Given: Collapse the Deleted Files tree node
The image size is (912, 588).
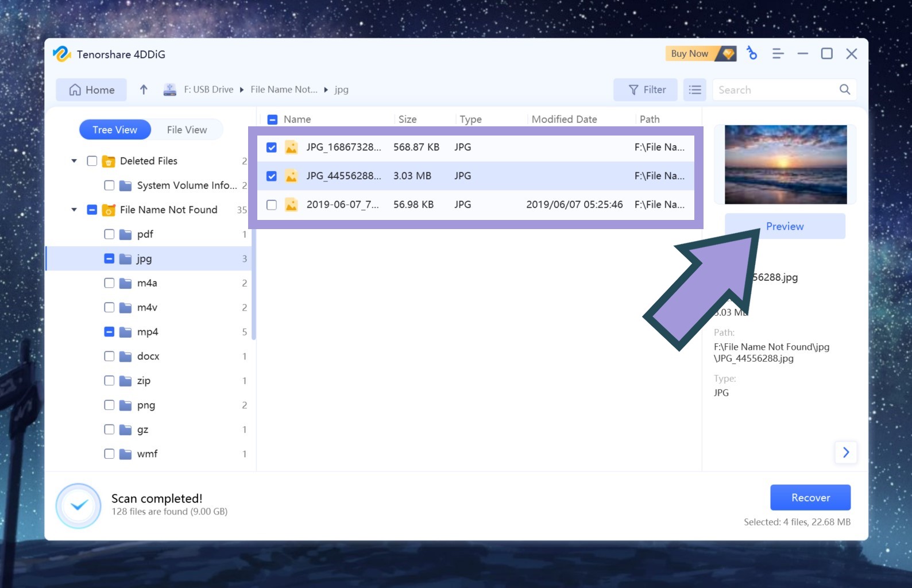Looking at the screenshot, I should point(74,161).
